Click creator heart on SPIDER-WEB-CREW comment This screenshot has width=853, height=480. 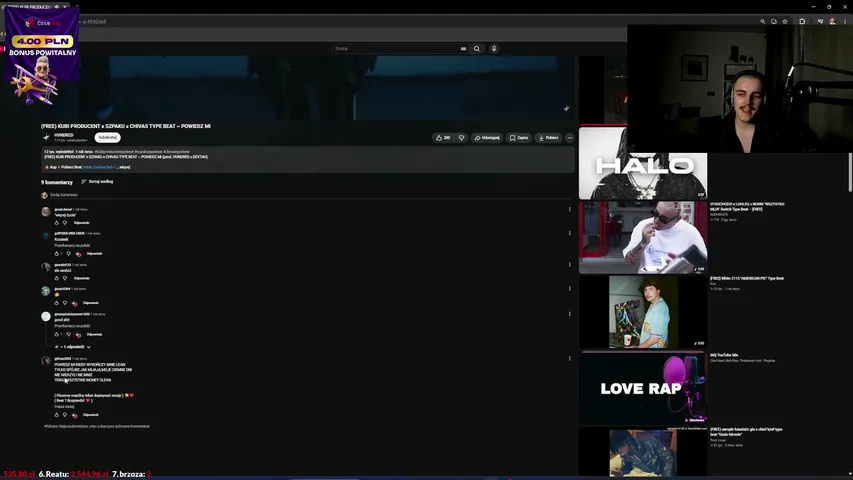pyautogui.click(x=79, y=254)
